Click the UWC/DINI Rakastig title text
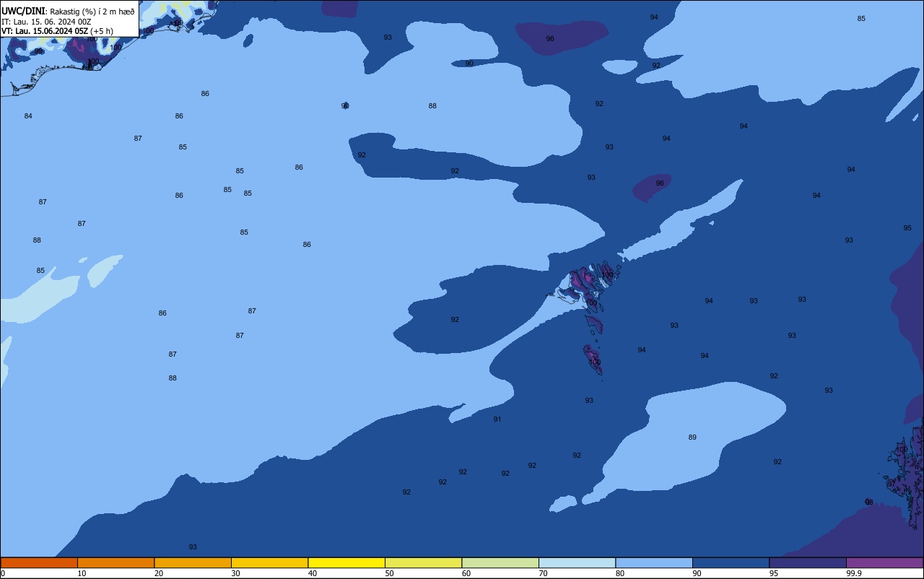The image size is (924, 579). coord(68,11)
